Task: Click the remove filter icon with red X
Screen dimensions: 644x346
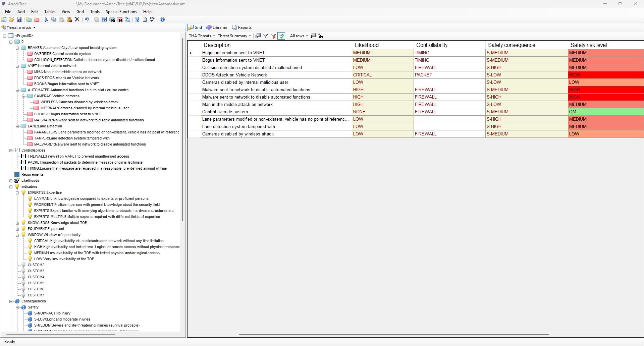Action: pos(273,36)
